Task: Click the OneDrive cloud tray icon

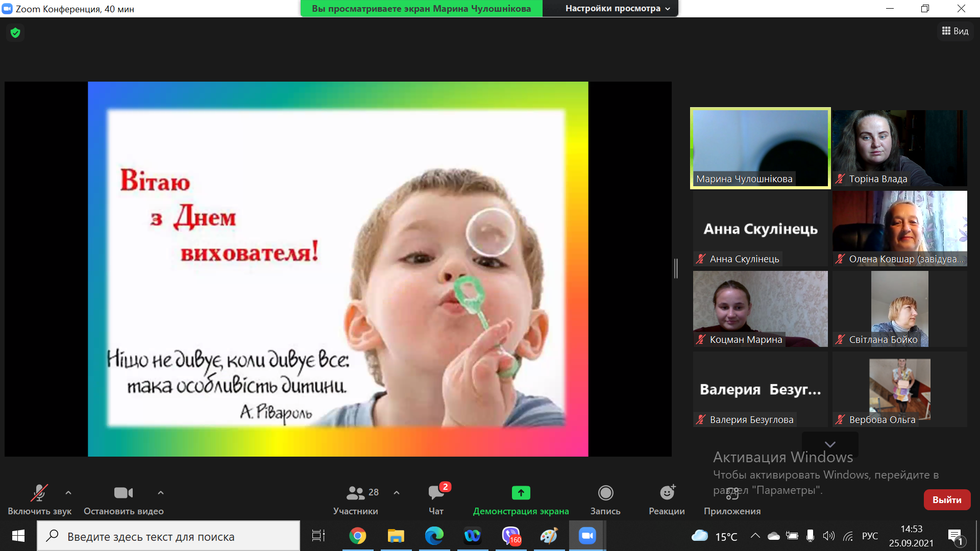Action: pyautogui.click(x=774, y=536)
